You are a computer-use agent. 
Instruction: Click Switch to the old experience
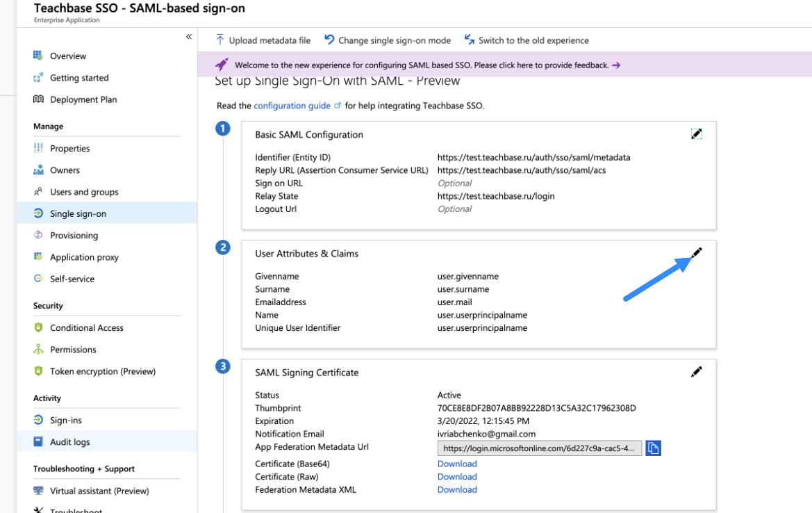[x=527, y=40]
